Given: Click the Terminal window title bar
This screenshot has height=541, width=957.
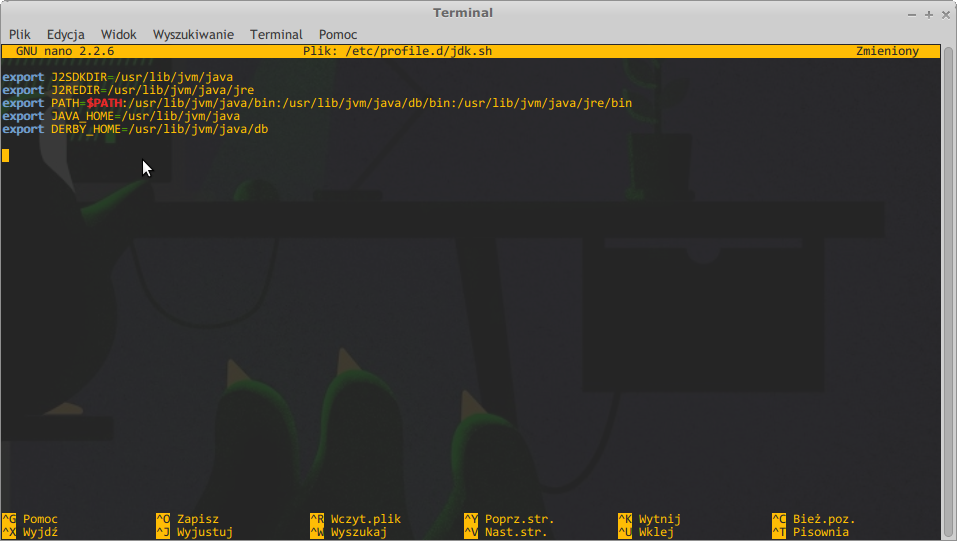Looking at the screenshot, I should [463, 13].
